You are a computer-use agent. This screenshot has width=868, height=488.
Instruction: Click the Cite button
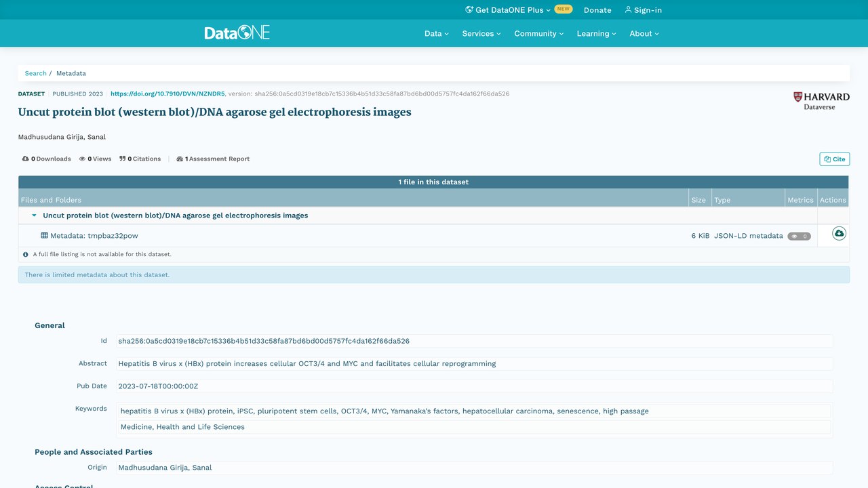835,159
